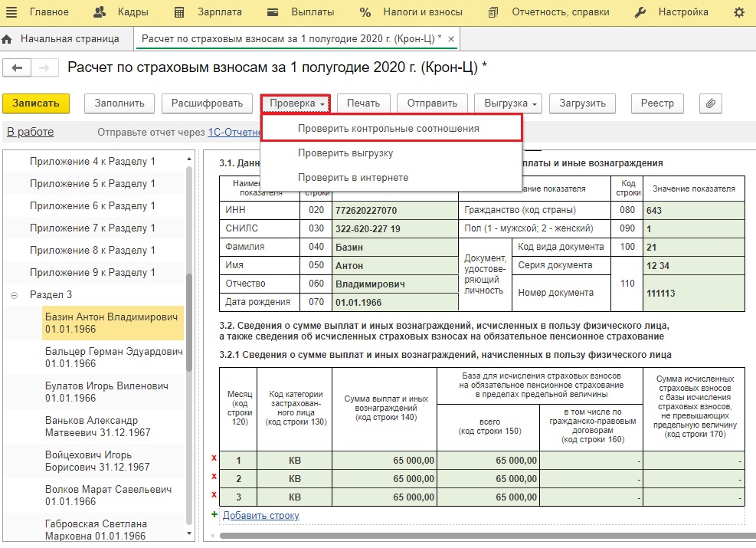Click the paperclip attachments button
The height and width of the screenshot is (548, 756).
pyautogui.click(x=711, y=103)
